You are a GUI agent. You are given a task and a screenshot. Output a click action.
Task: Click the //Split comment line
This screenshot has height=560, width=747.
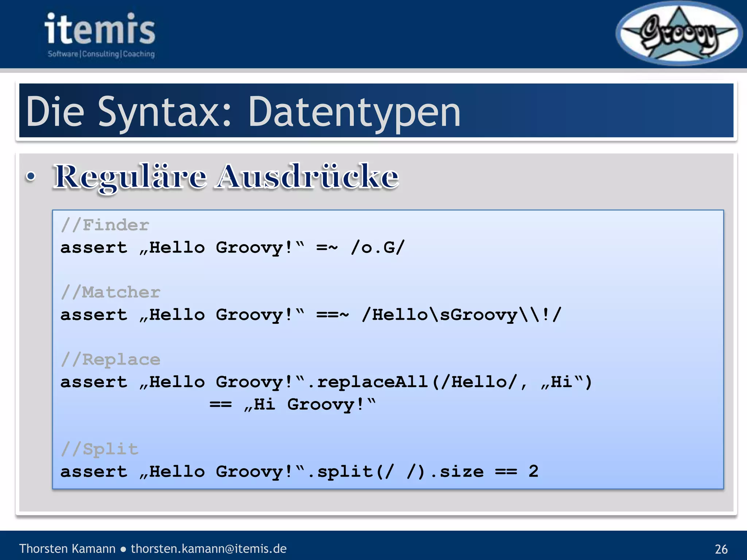click(100, 449)
